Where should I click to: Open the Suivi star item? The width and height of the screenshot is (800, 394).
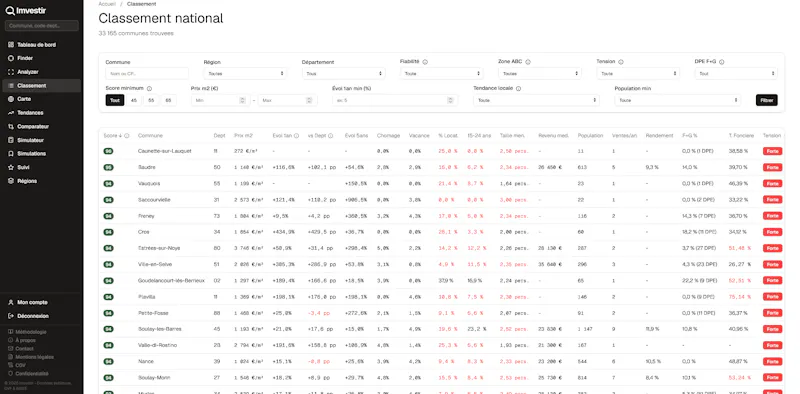click(23, 167)
